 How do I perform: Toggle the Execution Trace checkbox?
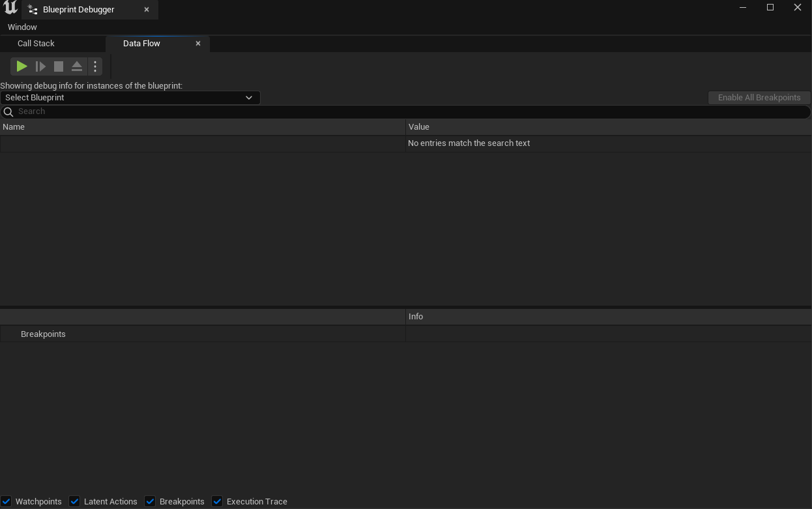click(x=216, y=501)
